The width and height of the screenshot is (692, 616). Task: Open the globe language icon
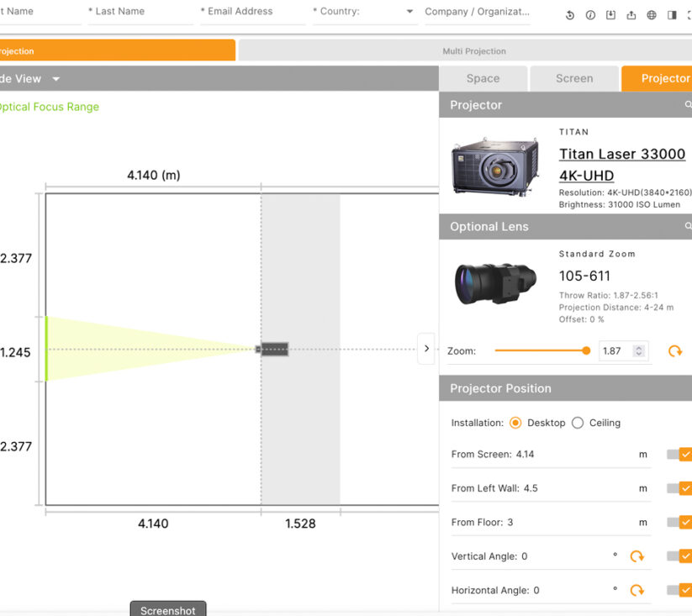[652, 15]
